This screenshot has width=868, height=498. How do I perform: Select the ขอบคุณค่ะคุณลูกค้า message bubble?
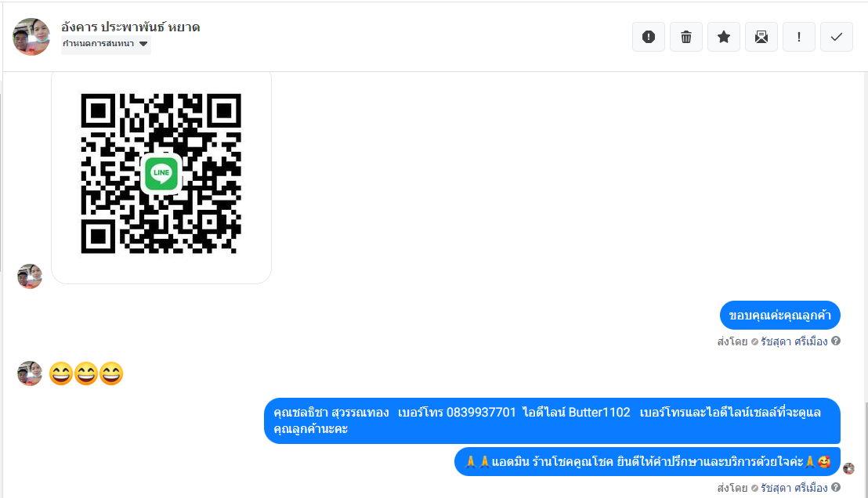point(780,316)
